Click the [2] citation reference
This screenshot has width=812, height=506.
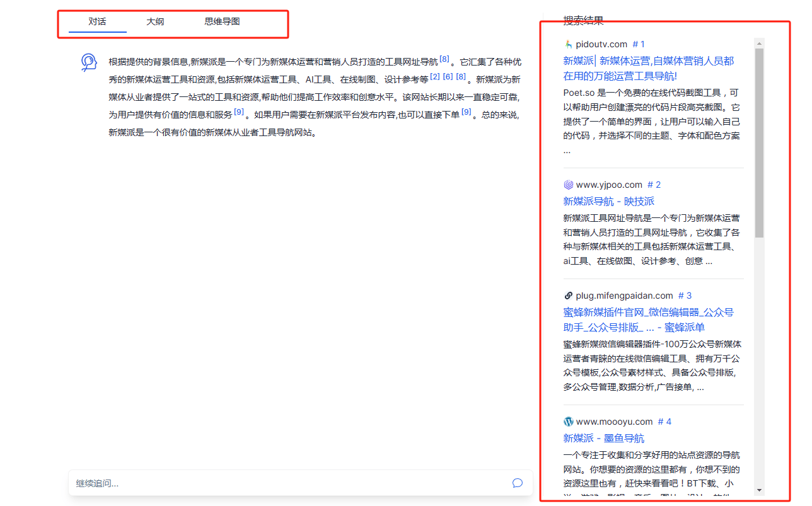(435, 77)
